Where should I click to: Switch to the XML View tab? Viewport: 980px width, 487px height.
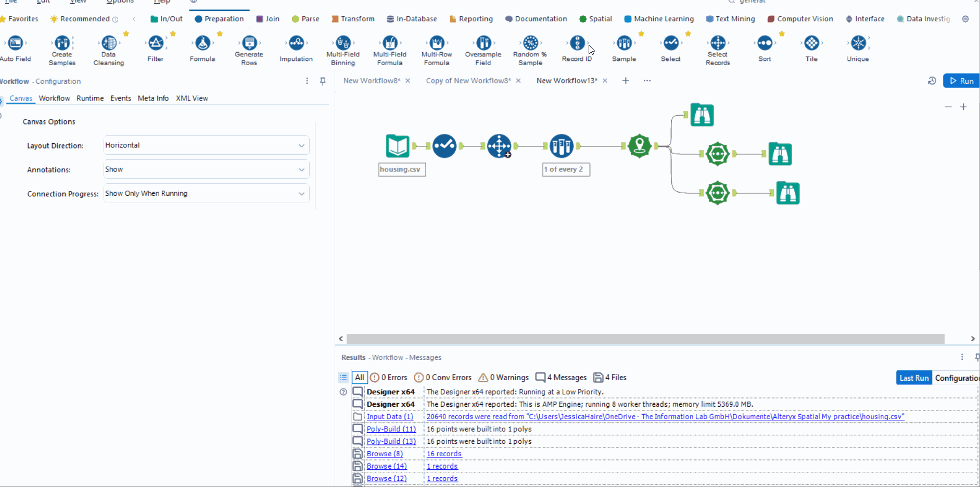tap(192, 98)
